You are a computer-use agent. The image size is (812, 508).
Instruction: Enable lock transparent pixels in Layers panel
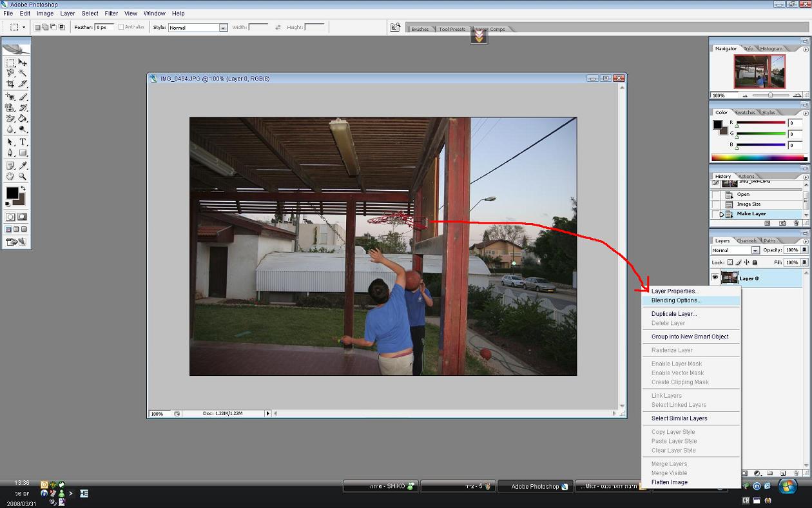(x=730, y=262)
